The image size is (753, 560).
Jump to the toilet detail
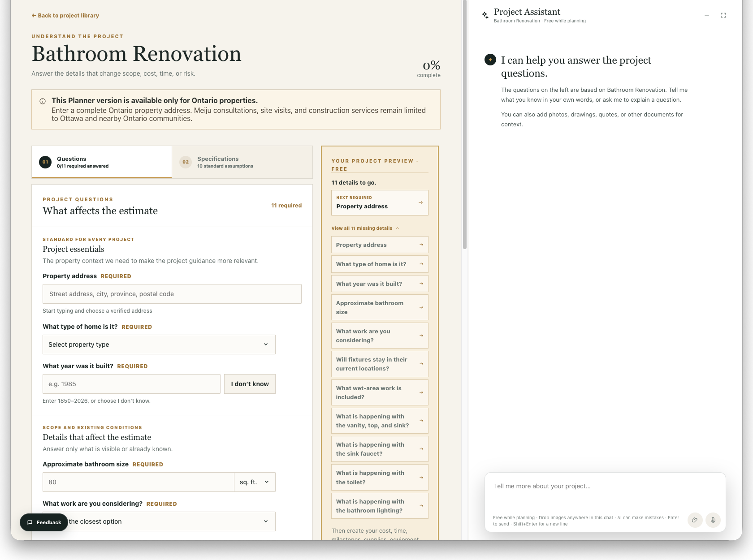click(x=380, y=478)
